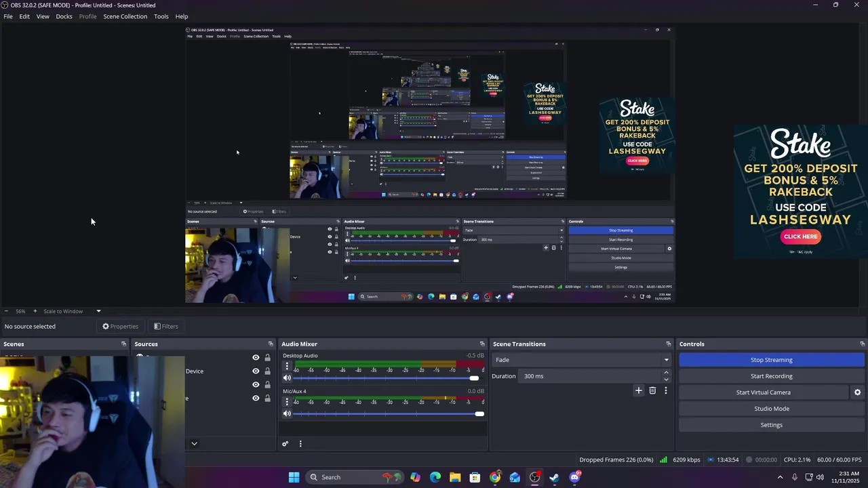Open the Scene Collection menu
This screenshot has height=488, width=868.
pyautogui.click(x=125, y=16)
